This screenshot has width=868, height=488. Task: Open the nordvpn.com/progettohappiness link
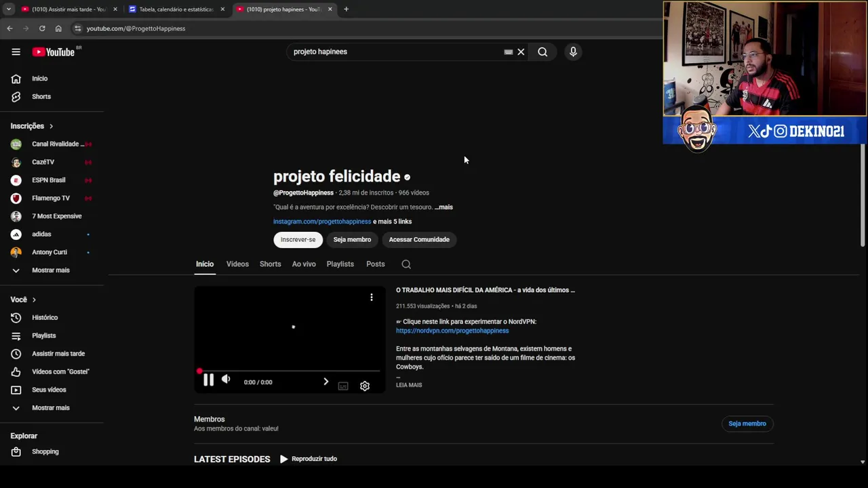point(452,331)
